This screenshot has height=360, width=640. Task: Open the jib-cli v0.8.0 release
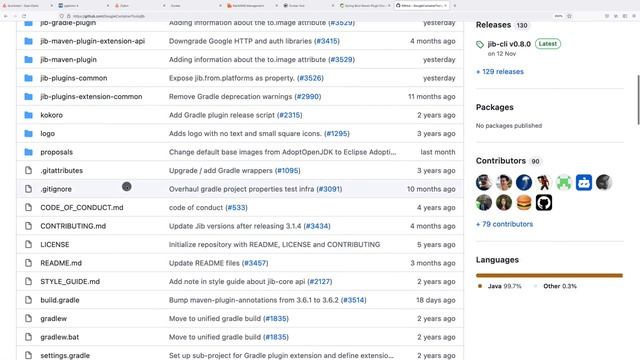coord(509,44)
